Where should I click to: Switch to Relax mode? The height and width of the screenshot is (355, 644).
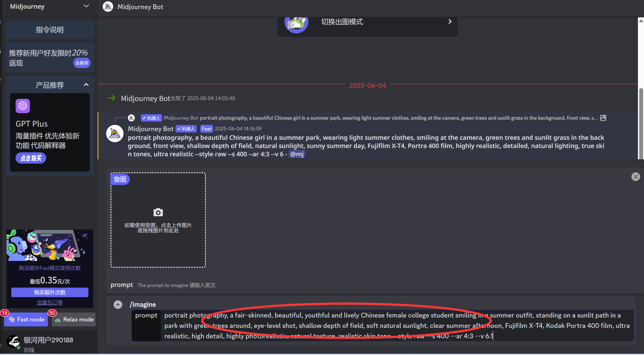[x=74, y=319]
